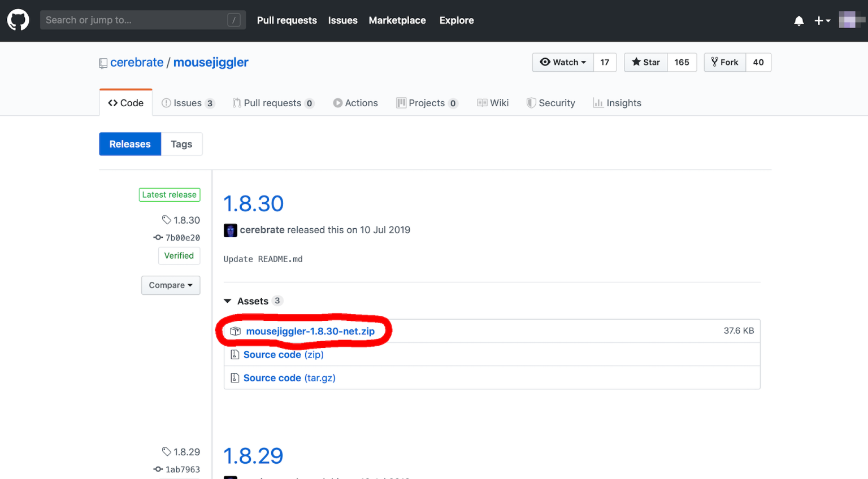
Task: Open the plus create-new dropdown
Action: [x=822, y=21]
